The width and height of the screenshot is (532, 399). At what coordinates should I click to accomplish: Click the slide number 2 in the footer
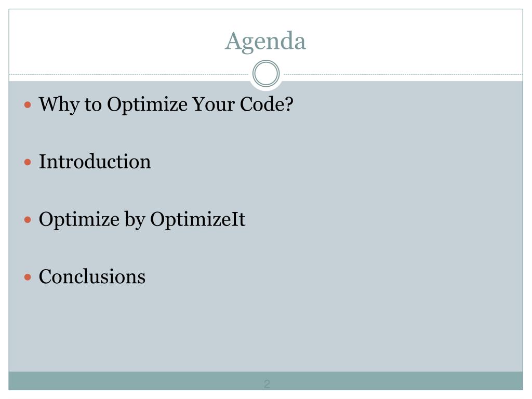(x=267, y=384)
